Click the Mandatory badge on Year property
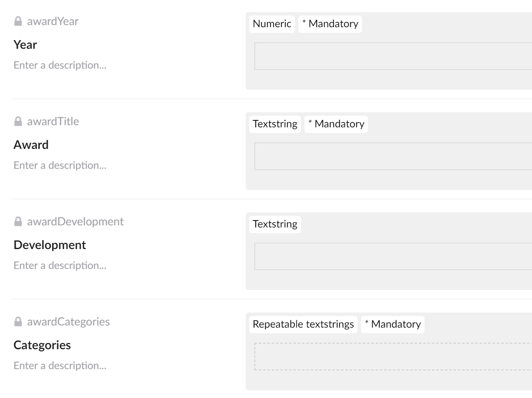Screen dimensions: 532x398 pyautogui.click(x=330, y=24)
